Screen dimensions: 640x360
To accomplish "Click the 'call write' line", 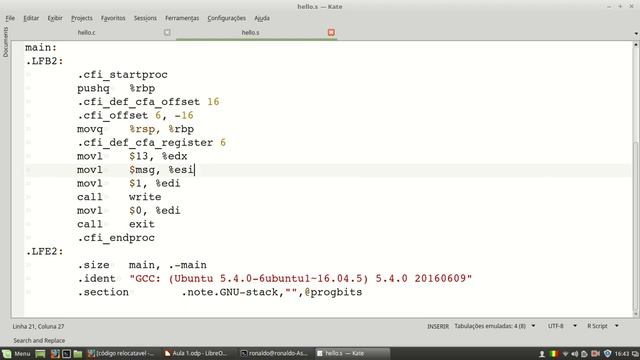I will [x=119, y=197].
